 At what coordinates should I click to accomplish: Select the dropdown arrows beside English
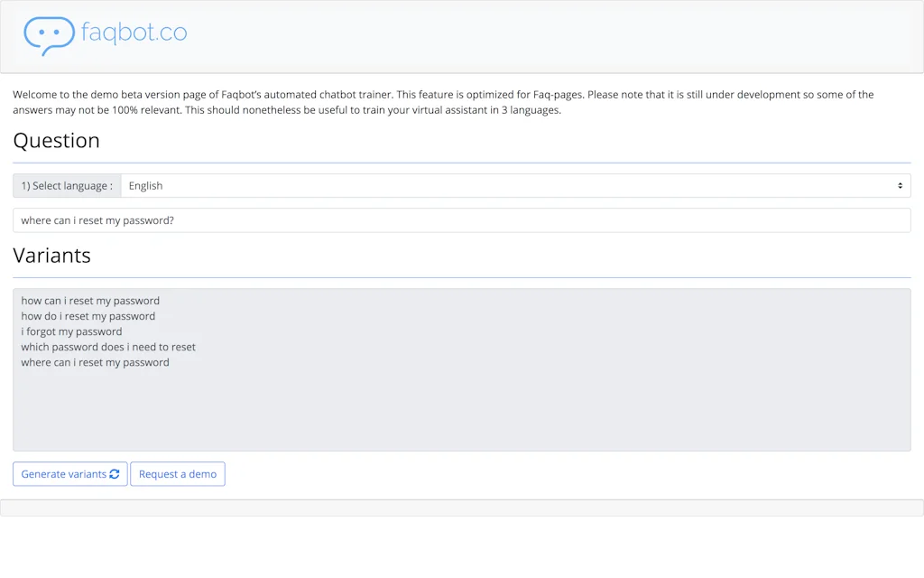(x=900, y=185)
